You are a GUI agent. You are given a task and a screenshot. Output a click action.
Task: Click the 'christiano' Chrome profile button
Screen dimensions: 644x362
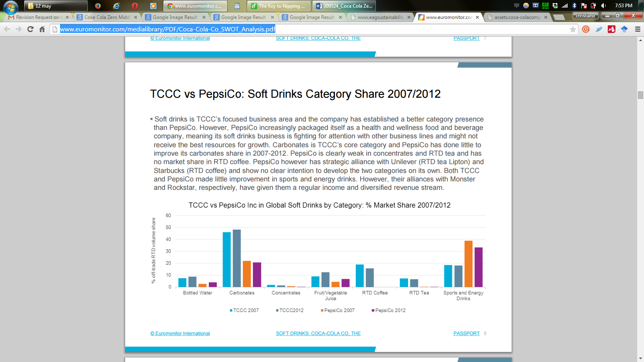pos(586,16)
